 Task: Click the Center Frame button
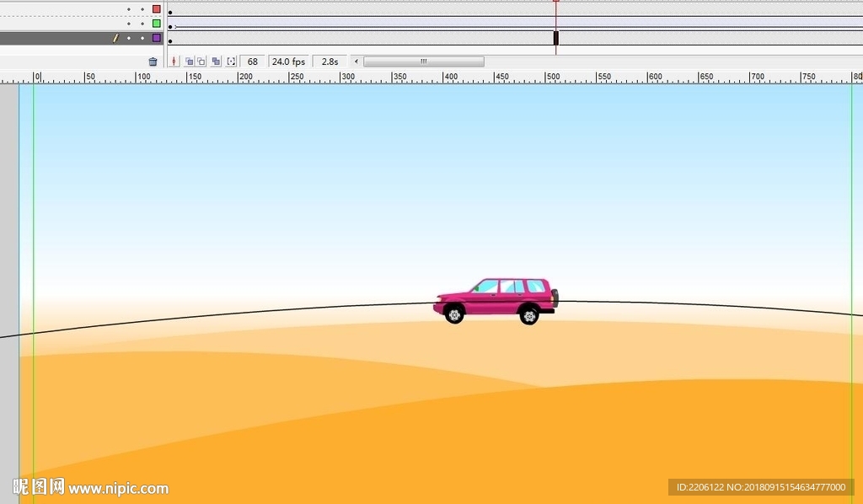(x=174, y=62)
